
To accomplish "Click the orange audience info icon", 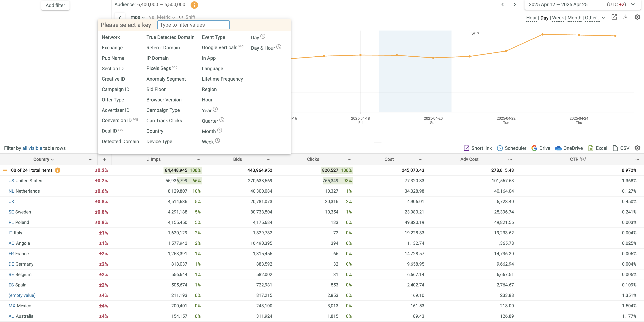I will click(194, 5).
